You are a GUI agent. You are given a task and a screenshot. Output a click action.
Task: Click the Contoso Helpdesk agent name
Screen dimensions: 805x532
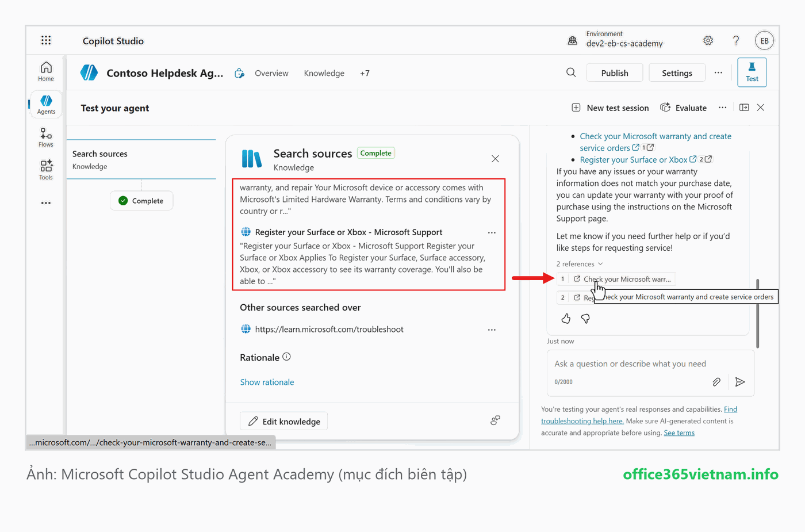coord(164,73)
